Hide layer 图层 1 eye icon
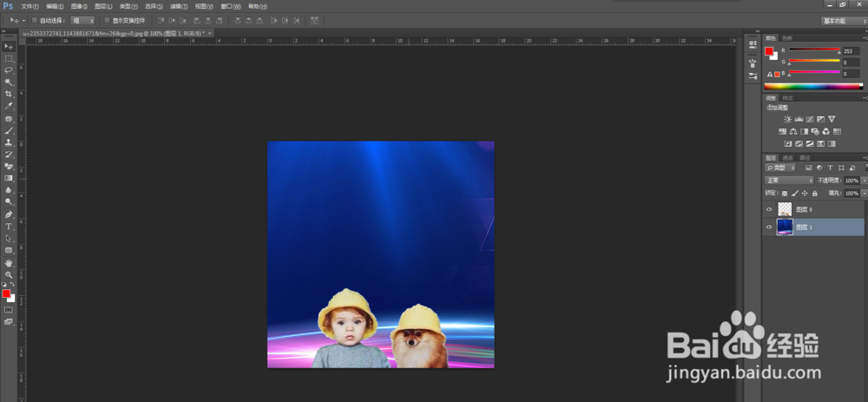This screenshot has width=868, height=402. (769, 227)
